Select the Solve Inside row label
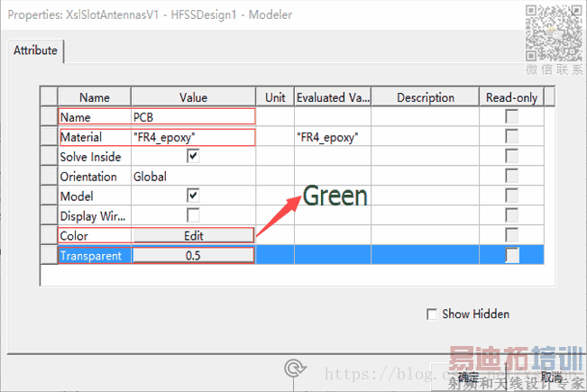The width and height of the screenshot is (587, 392). [x=95, y=157]
